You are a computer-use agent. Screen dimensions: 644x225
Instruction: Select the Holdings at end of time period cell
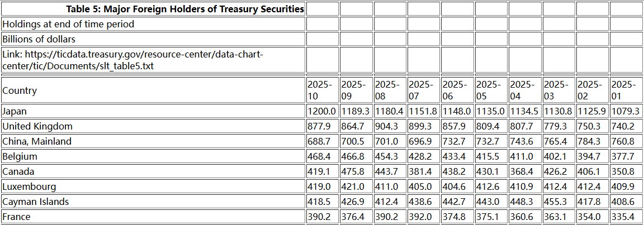pyautogui.click(x=153, y=24)
